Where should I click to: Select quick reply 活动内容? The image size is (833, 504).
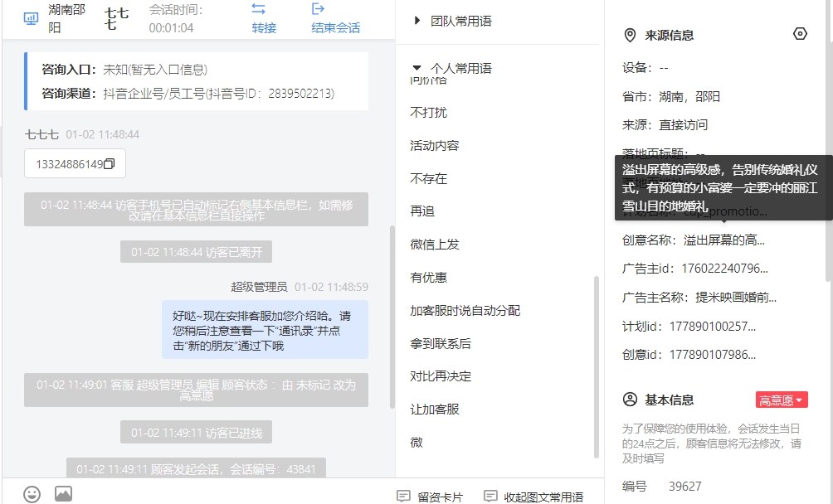435,145
